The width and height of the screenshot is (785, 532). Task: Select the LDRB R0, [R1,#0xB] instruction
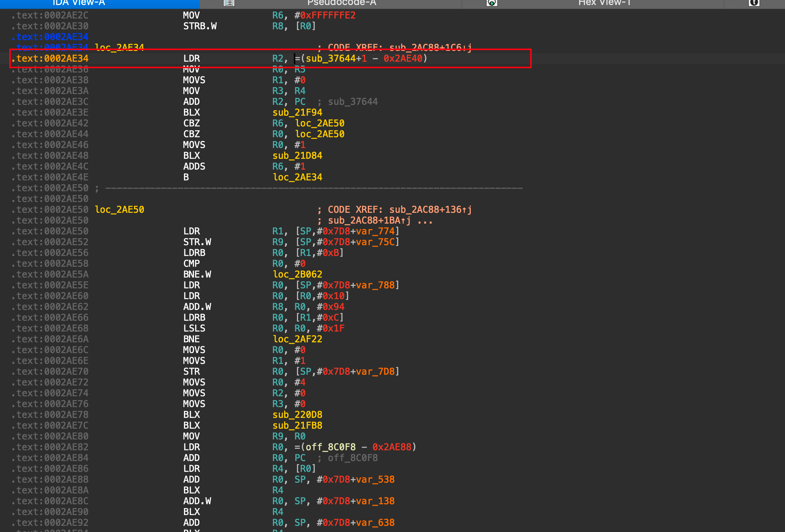coord(263,253)
